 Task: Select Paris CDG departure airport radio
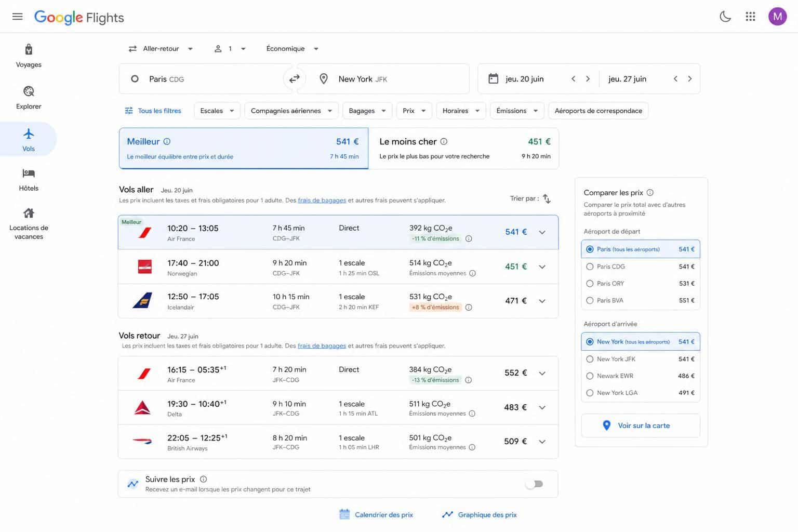point(590,267)
